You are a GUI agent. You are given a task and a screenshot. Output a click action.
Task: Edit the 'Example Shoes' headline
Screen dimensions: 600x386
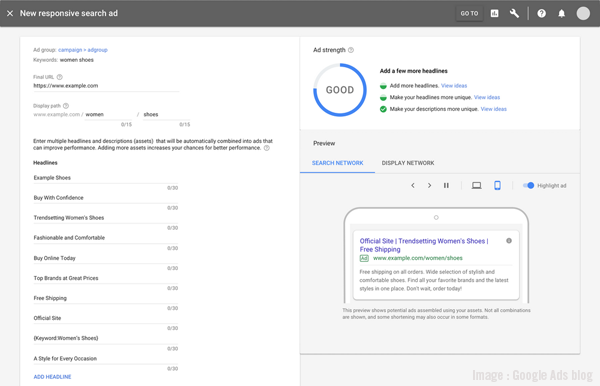[106, 178]
